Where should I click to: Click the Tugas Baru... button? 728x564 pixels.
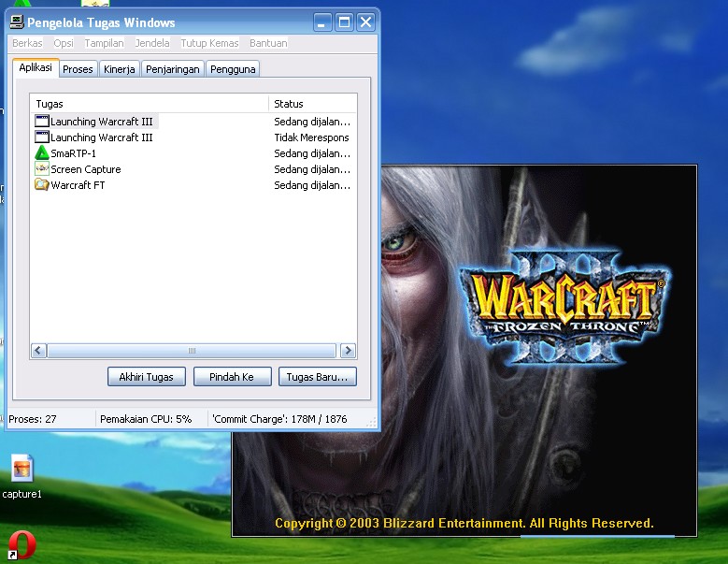coord(318,377)
